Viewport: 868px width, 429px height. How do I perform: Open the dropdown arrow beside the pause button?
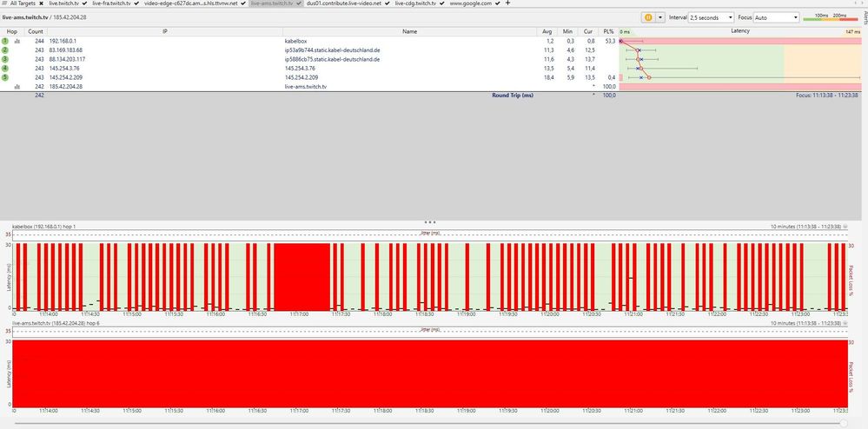coord(659,17)
